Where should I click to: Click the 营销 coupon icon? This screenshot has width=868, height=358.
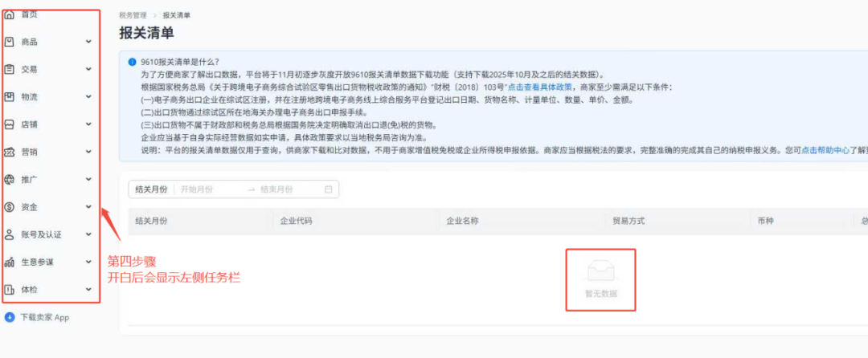click(x=9, y=152)
